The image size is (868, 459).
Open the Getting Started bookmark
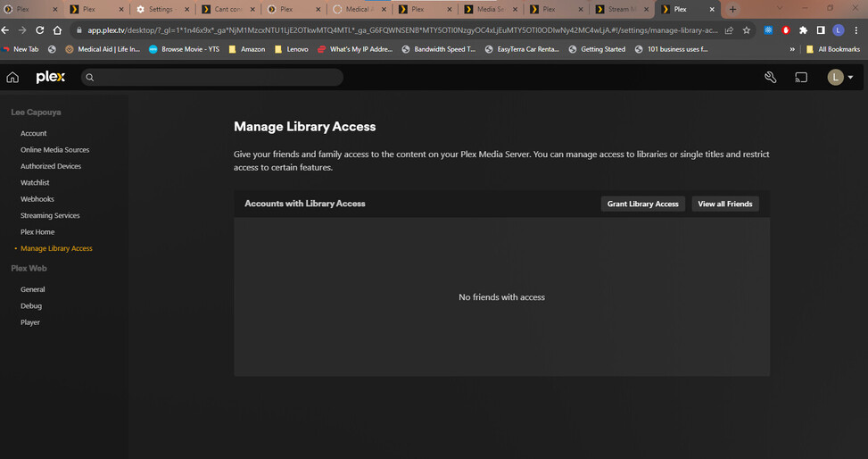point(597,49)
